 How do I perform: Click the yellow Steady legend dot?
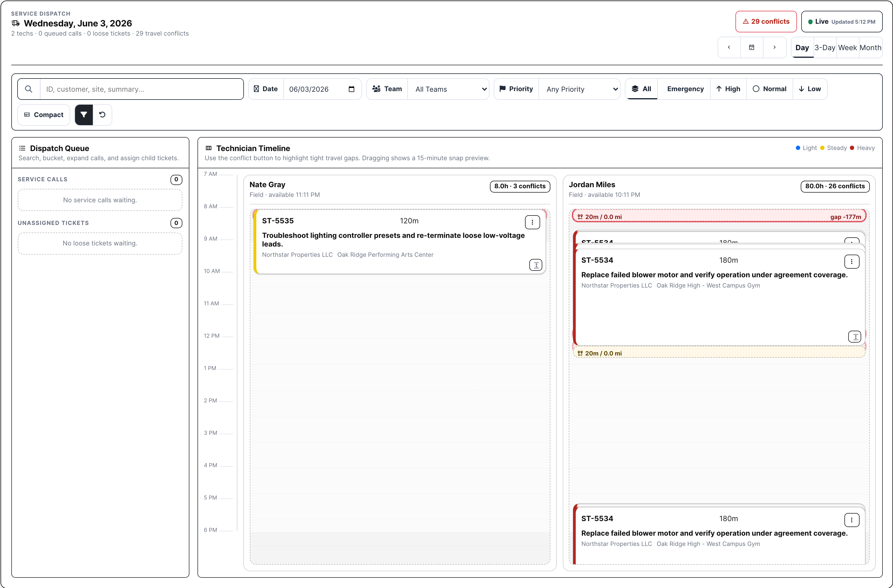pos(822,148)
